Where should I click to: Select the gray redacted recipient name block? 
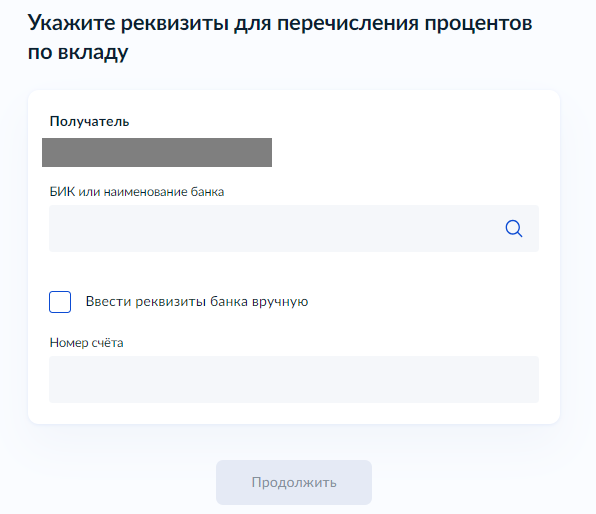click(157, 152)
